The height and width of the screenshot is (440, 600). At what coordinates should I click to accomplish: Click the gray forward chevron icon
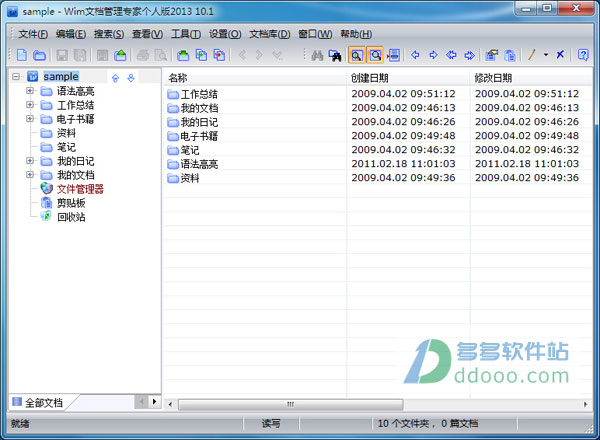[x=259, y=55]
